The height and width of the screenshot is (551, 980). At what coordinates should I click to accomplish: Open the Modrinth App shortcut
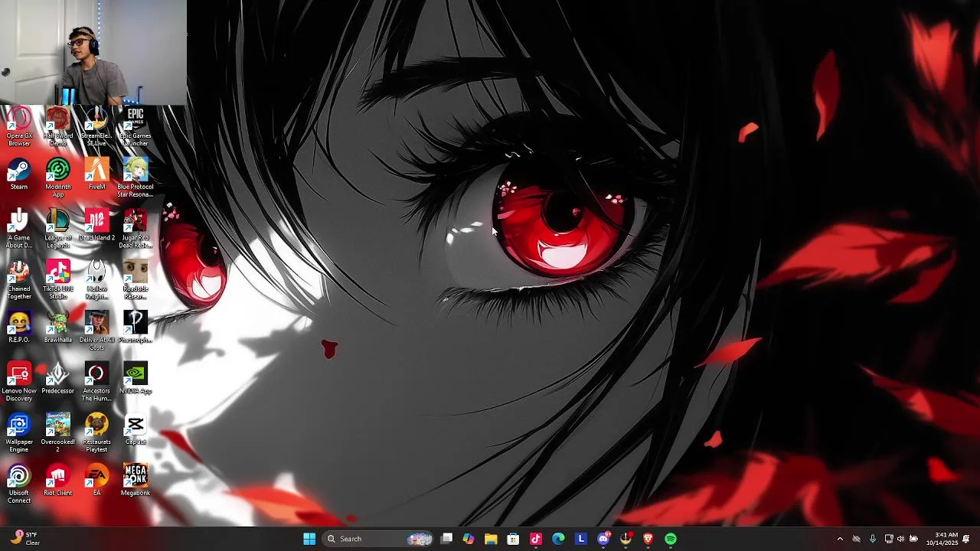(x=58, y=178)
